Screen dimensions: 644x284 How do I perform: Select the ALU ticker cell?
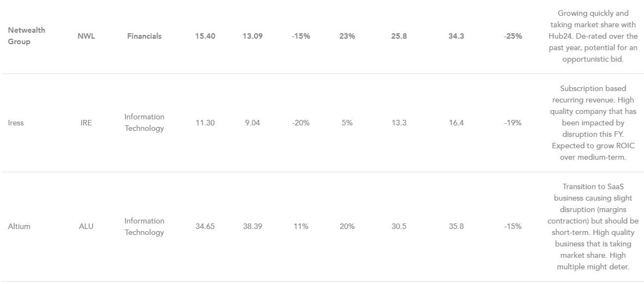[86, 226]
